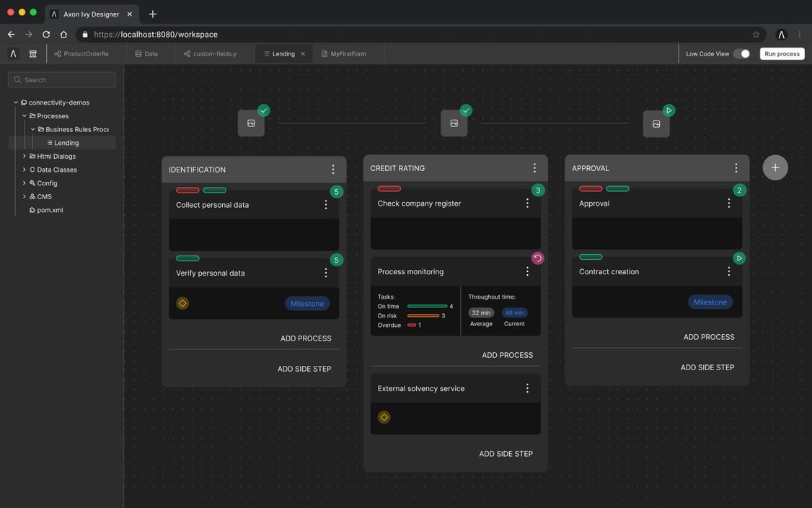This screenshot has height=508, width=812.
Task: Click badge 5 on Verify personal data
Action: (337, 260)
